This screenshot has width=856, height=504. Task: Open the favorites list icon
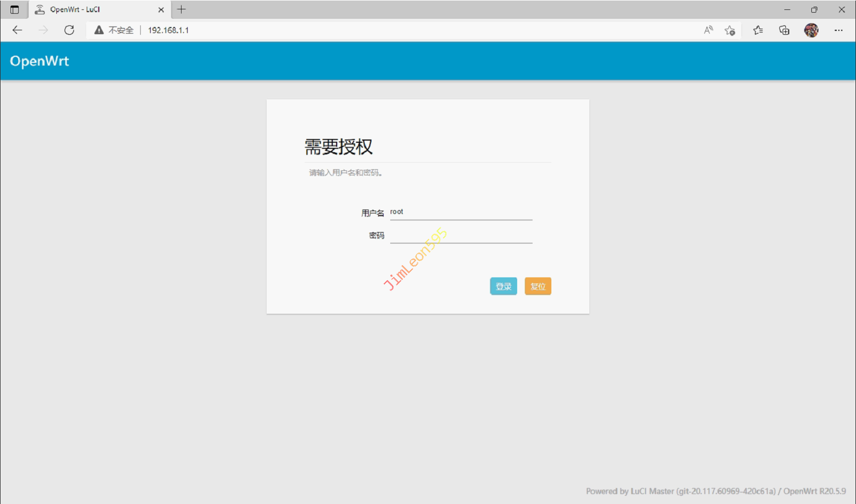pyautogui.click(x=758, y=30)
